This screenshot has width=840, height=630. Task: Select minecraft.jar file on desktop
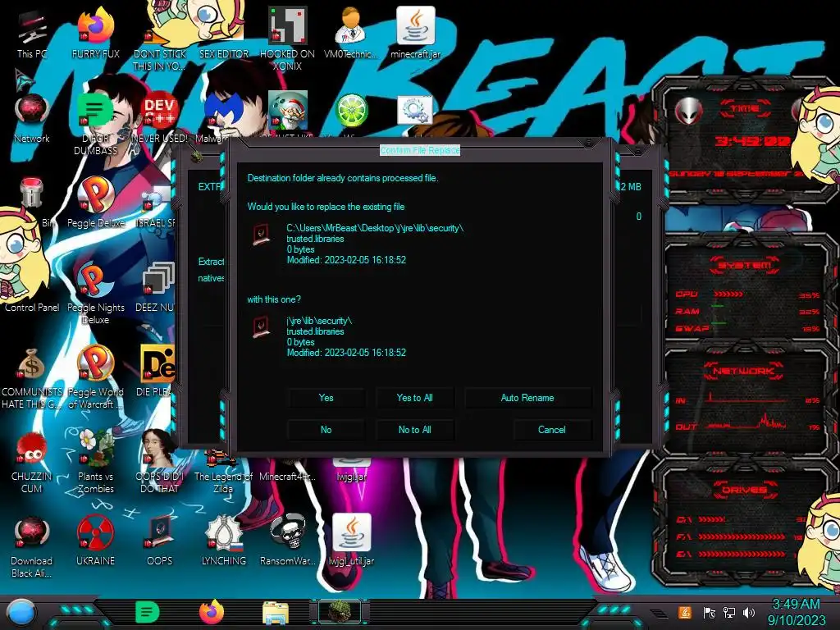[415, 33]
